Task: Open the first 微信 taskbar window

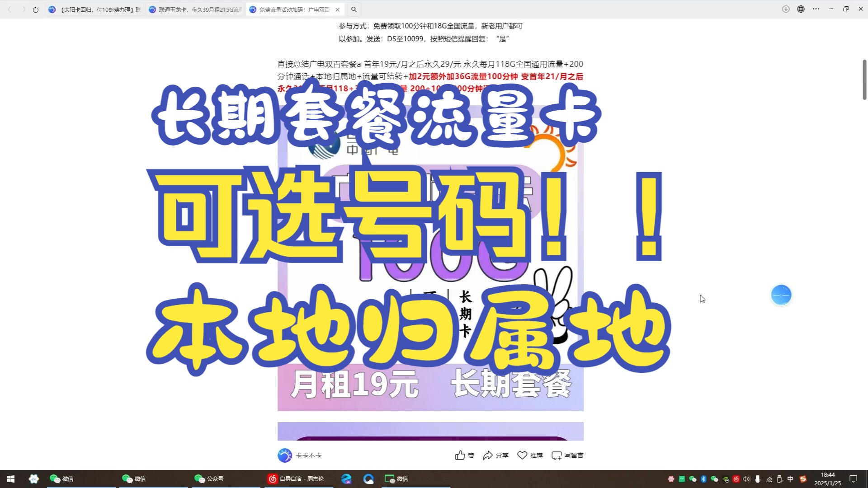Action: 81,479
